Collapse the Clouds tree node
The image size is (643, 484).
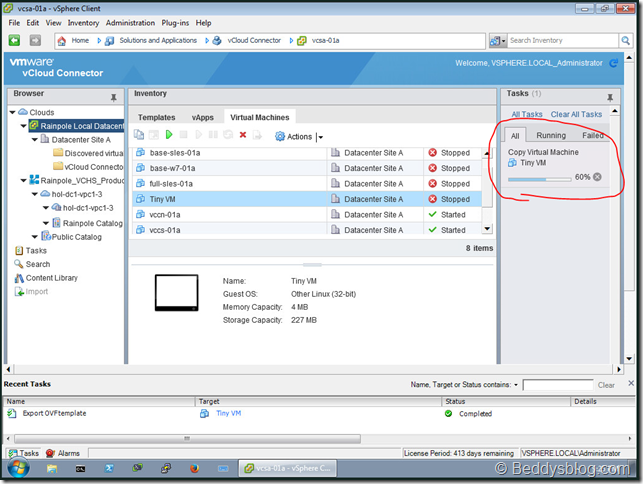13,112
